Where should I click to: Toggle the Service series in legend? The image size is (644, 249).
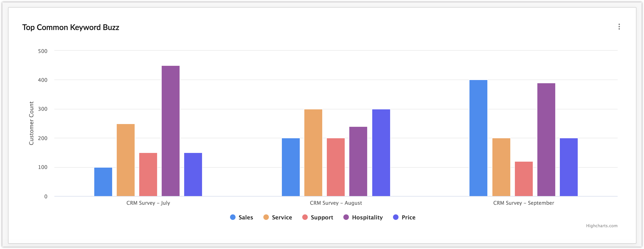click(278, 217)
